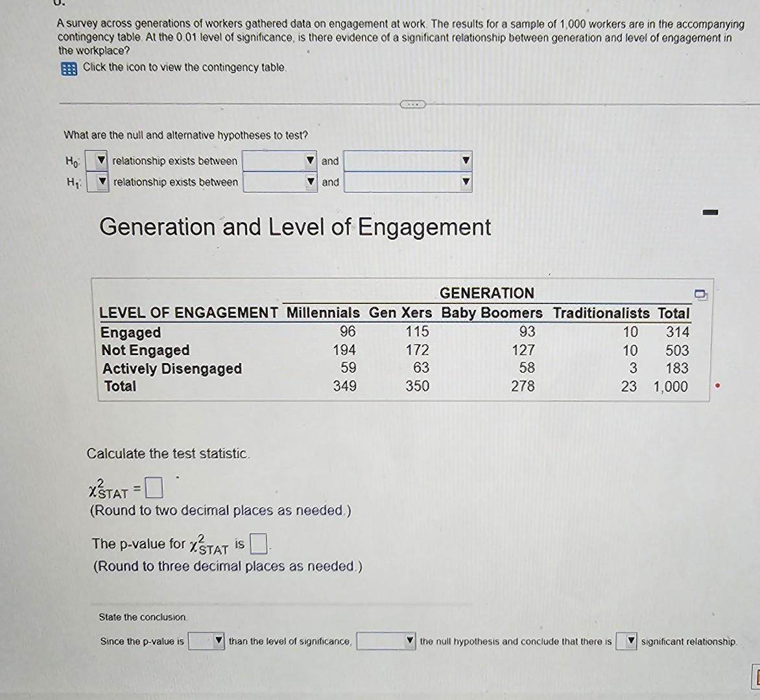760x700 pixels.
Task: Click the chi-square statistic answer box
Action: [153, 487]
